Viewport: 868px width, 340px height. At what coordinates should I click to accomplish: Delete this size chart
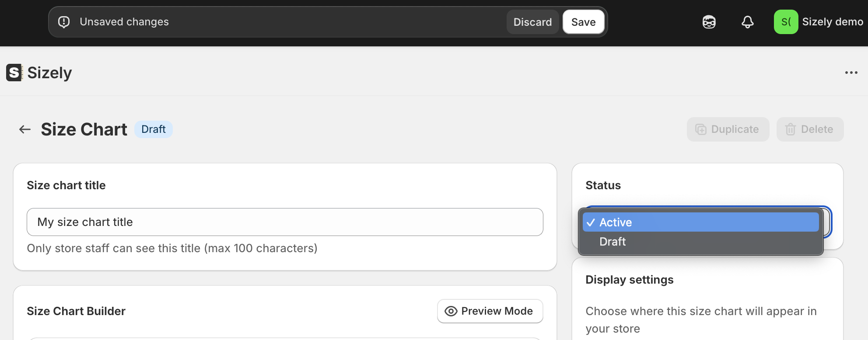[x=810, y=129]
